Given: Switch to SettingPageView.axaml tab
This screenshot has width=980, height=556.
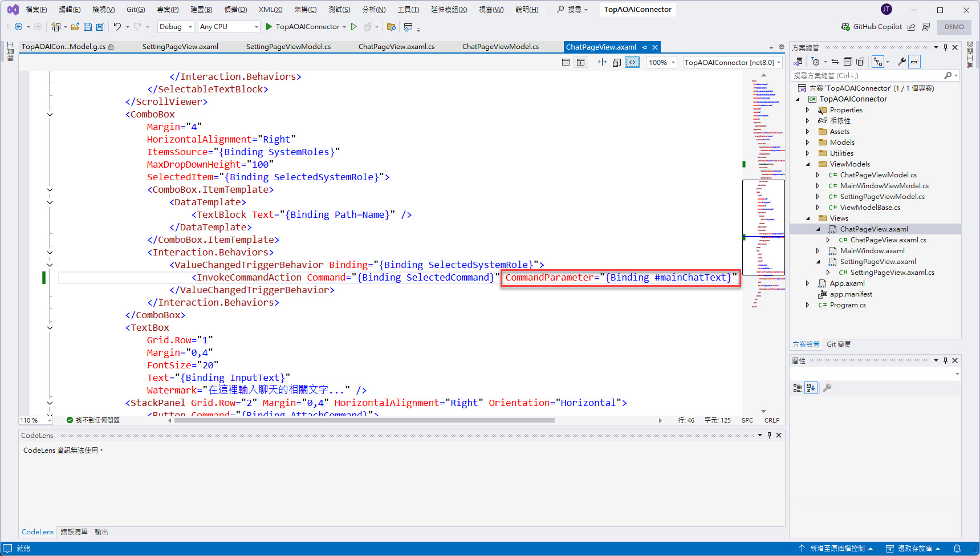Looking at the screenshot, I should (x=180, y=47).
